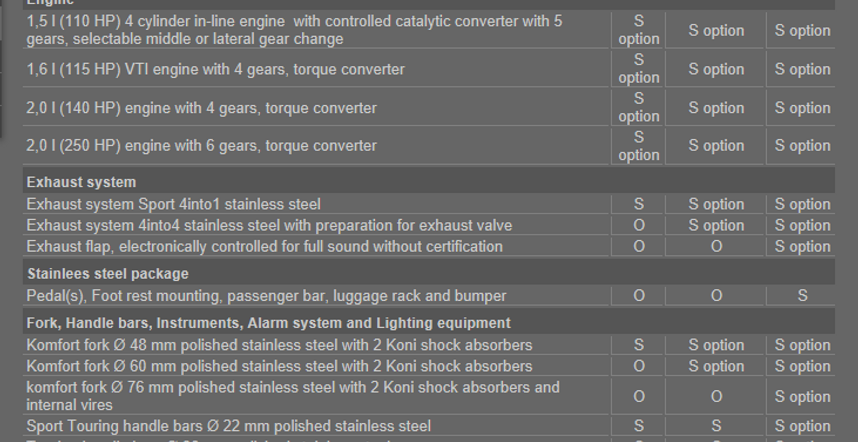Image resolution: width=858 pixels, height=442 pixels.
Task: Click last S option cell of 1,6 l VTI row
Action: point(802,69)
